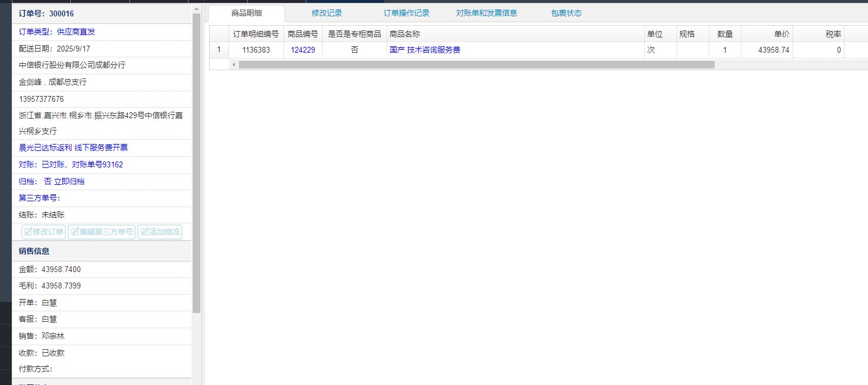
Task: Click the 商品名称 column header
Action: (x=405, y=34)
